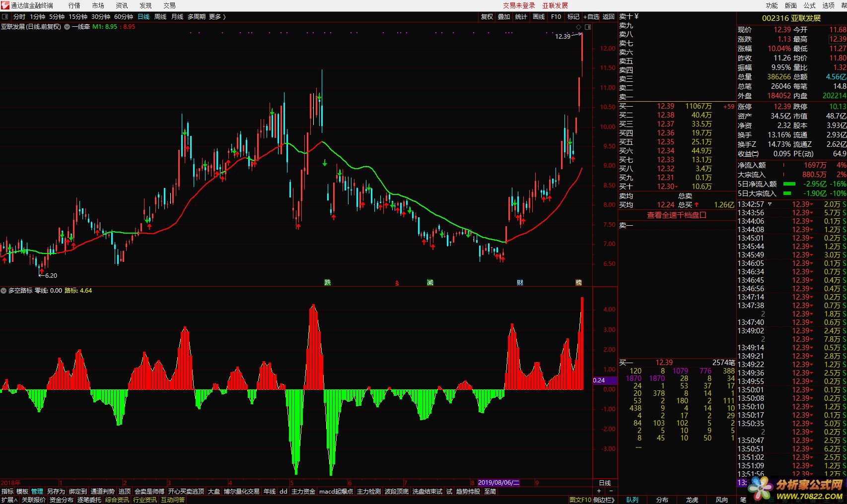The width and height of the screenshot is (847, 504).
Task: Click the 2019/08/06 date label on time axis
Action: tap(498, 483)
